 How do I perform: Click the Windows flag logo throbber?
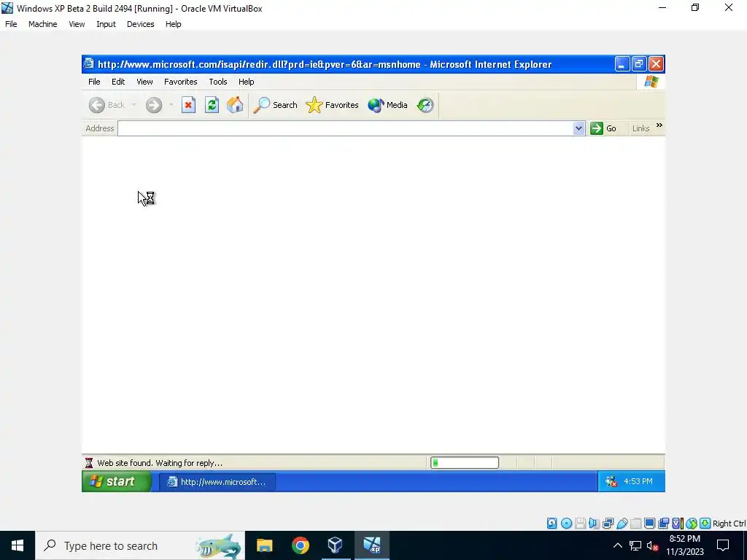(x=651, y=82)
